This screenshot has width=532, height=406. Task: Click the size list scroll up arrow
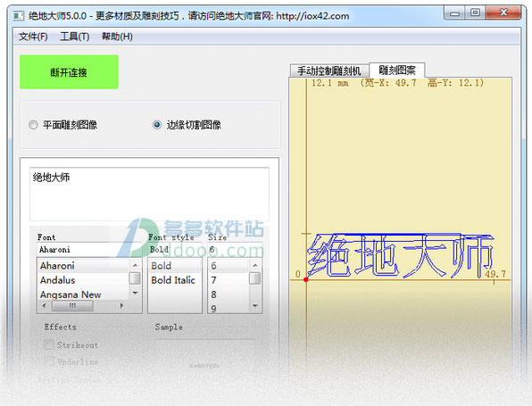255,265
